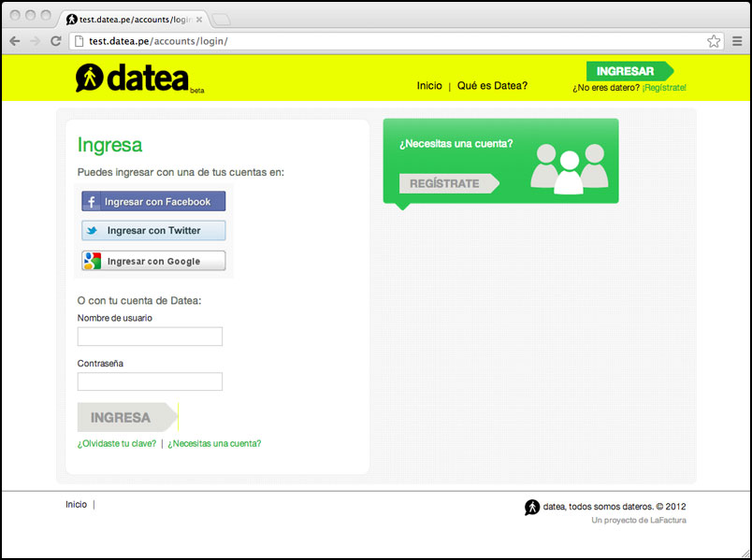Image resolution: width=752 pixels, height=560 pixels.
Task: Click the Datea footer logo icon
Action: (532, 508)
